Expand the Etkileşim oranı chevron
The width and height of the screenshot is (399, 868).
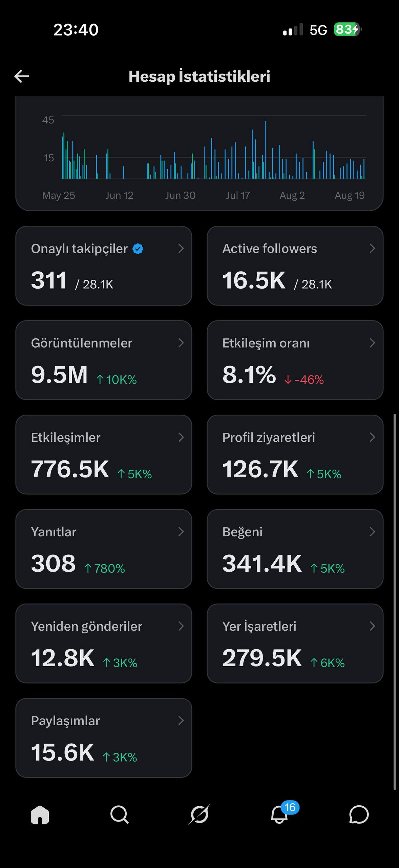(372, 343)
